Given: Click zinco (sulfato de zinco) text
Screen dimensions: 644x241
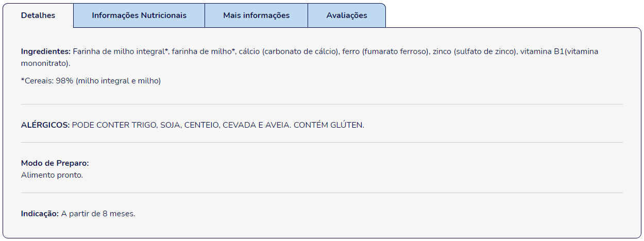Looking at the screenshot, I should click(x=474, y=51).
